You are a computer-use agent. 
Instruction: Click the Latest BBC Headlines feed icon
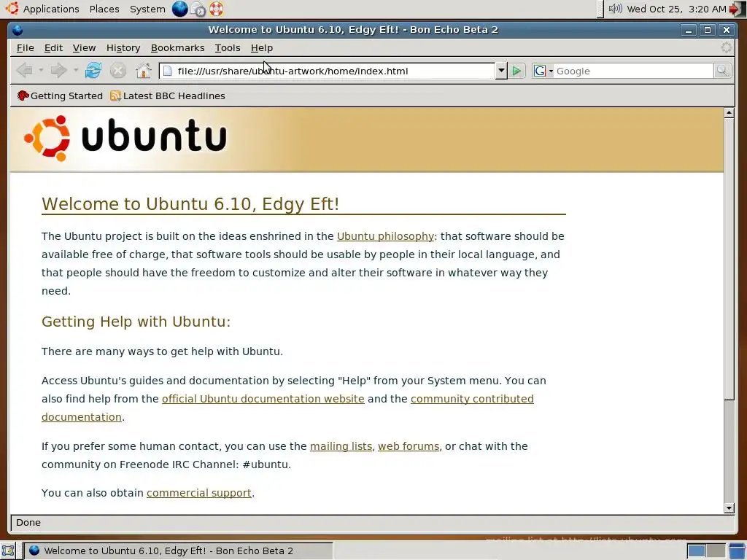115,96
